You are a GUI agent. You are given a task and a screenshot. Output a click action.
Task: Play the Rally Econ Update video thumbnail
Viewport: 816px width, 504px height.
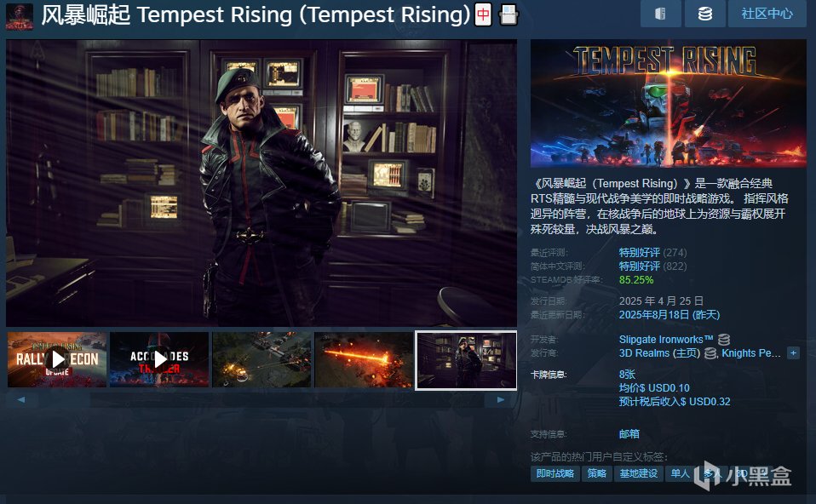[57, 359]
